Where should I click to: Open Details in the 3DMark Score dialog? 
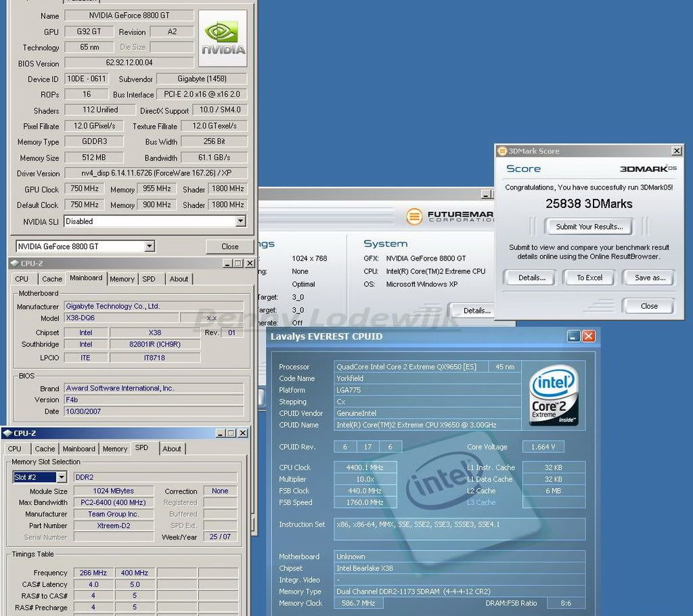531,278
